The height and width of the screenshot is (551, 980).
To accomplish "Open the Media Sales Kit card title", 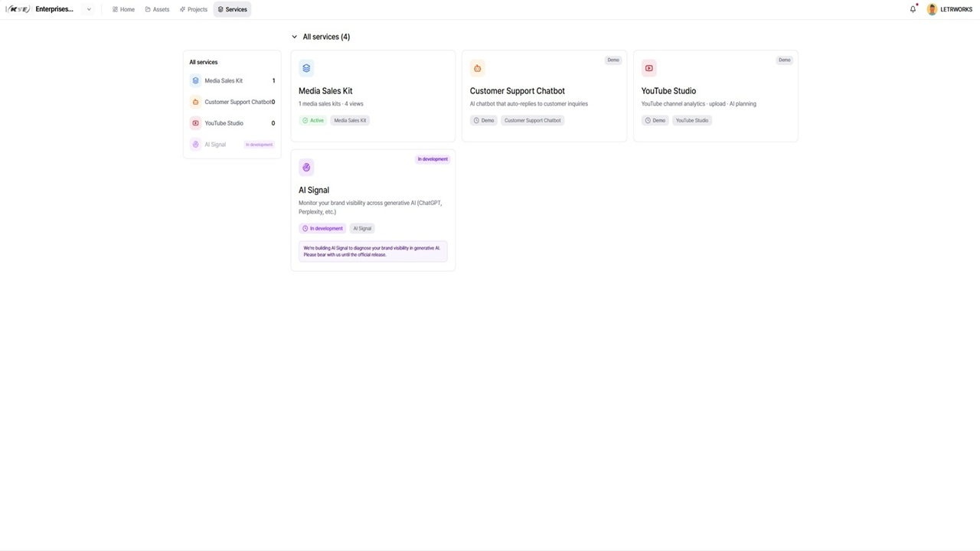I will click(x=325, y=91).
